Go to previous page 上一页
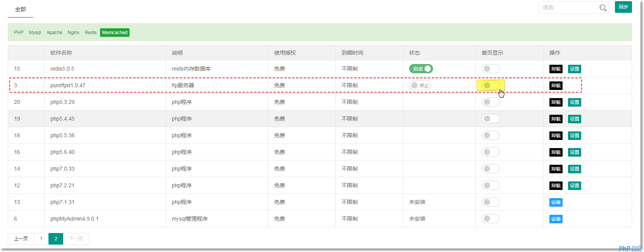 tap(21, 239)
